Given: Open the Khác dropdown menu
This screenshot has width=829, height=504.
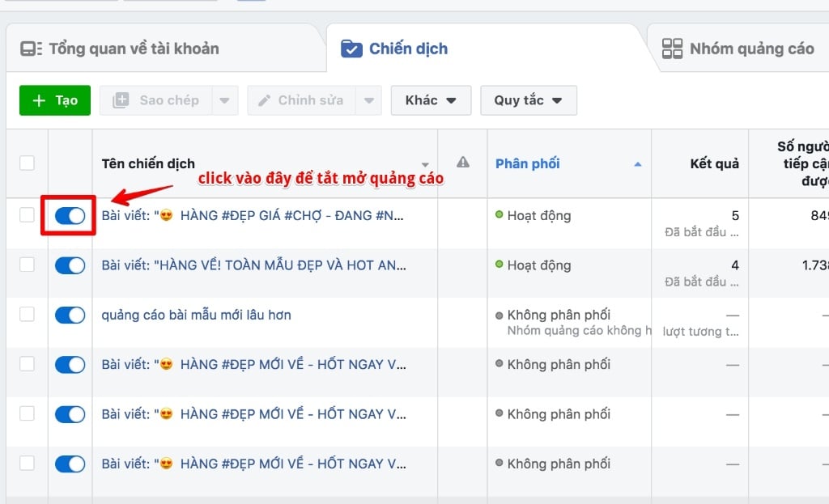Looking at the screenshot, I should pos(431,100).
